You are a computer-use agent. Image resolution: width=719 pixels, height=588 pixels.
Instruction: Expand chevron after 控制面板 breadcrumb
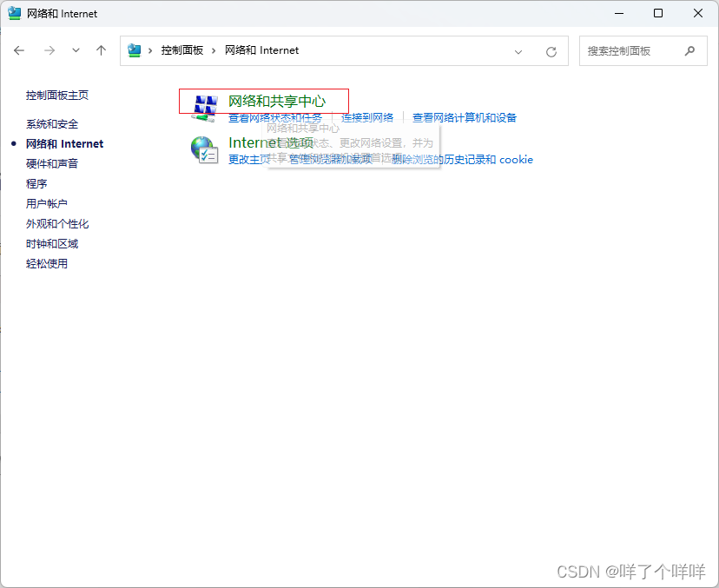[x=214, y=50]
